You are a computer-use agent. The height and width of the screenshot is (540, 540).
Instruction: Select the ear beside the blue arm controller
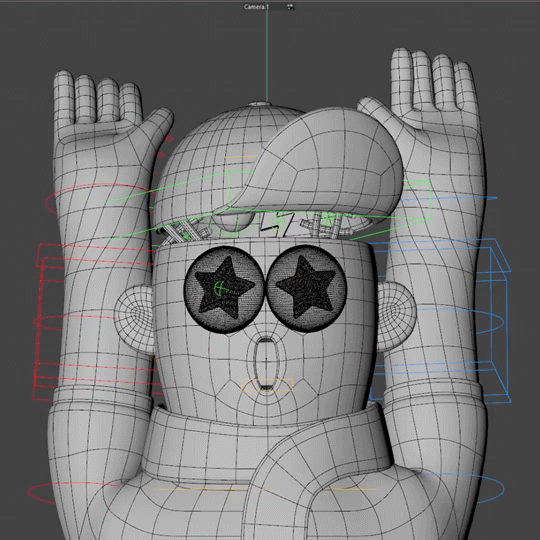coord(396,317)
